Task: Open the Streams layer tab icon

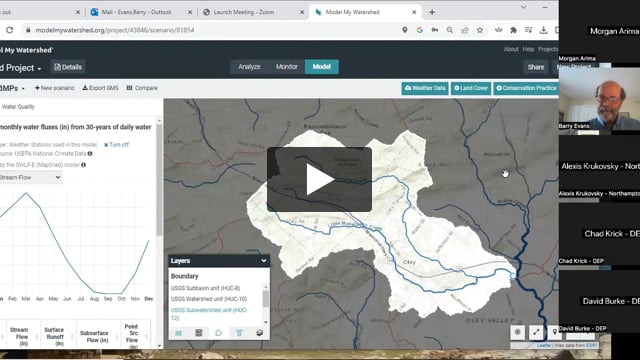Action: coord(178,333)
